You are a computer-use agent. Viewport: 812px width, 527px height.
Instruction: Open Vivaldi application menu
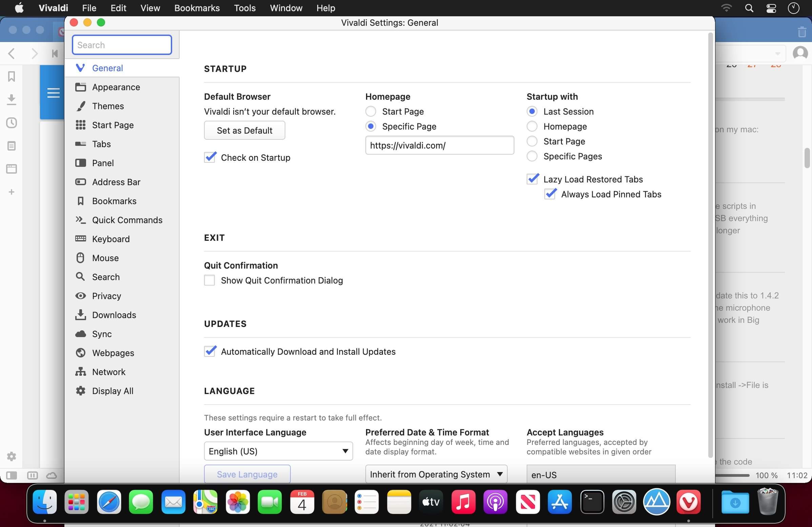point(53,8)
